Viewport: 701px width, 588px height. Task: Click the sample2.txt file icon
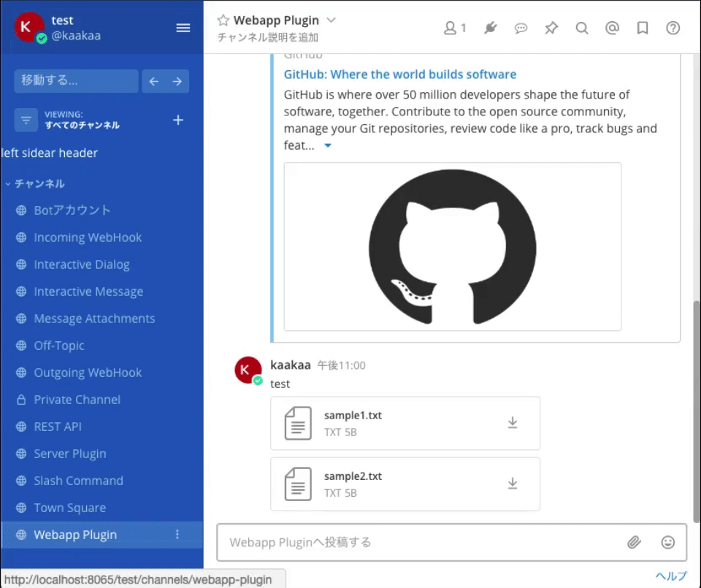[x=298, y=484]
